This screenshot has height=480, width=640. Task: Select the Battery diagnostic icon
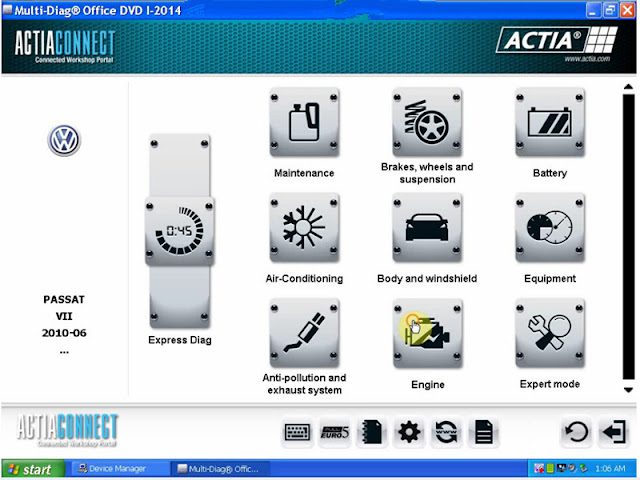coord(549,122)
